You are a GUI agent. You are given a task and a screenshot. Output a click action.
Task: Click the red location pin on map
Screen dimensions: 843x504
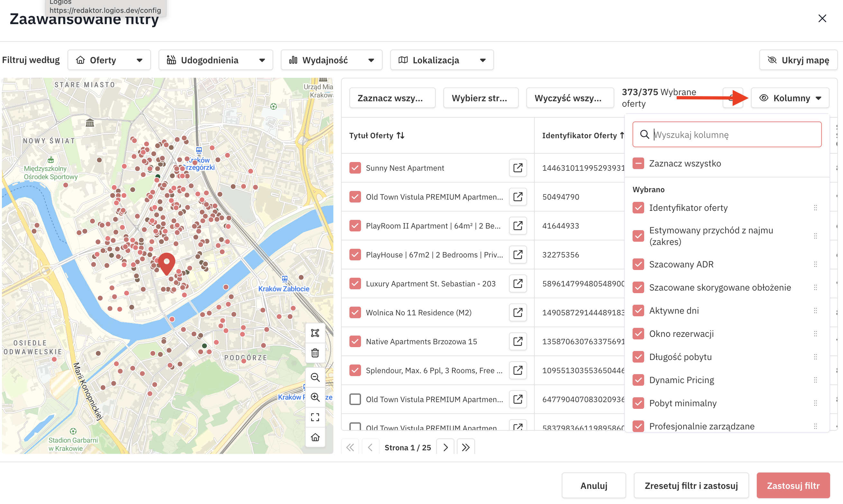point(167,264)
